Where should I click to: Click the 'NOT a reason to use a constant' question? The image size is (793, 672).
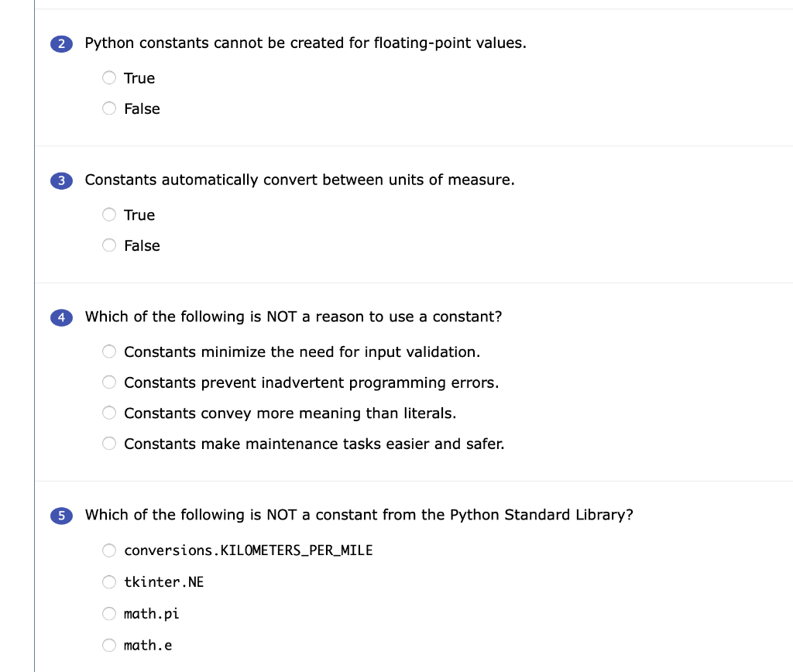pyautogui.click(x=294, y=317)
